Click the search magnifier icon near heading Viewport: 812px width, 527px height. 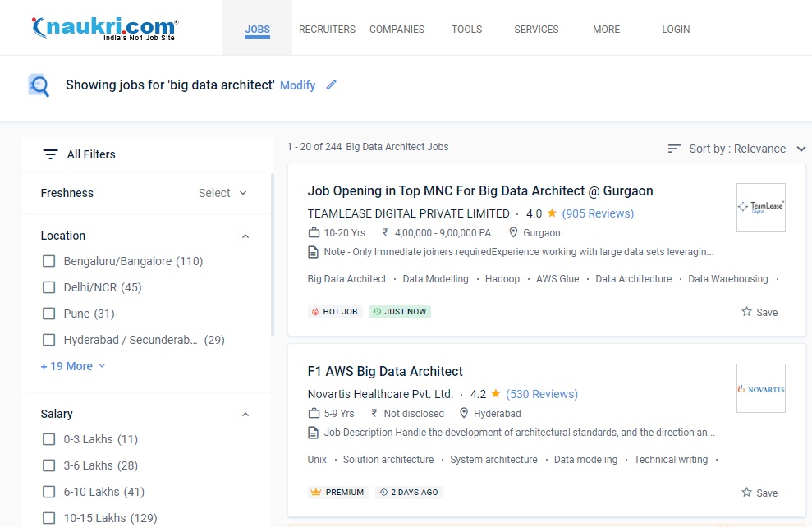click(x=39, y=85)
